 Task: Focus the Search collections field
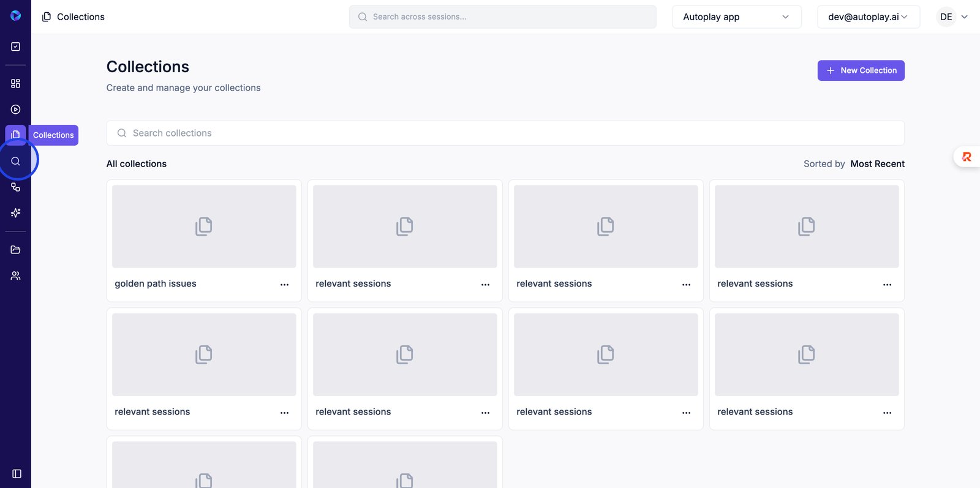[x=505, y=133]
